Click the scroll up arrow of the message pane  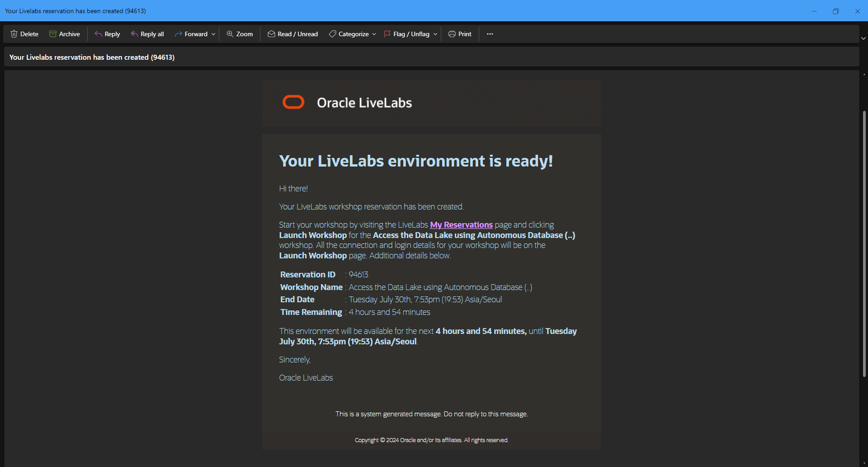click(x=864, y=74)
